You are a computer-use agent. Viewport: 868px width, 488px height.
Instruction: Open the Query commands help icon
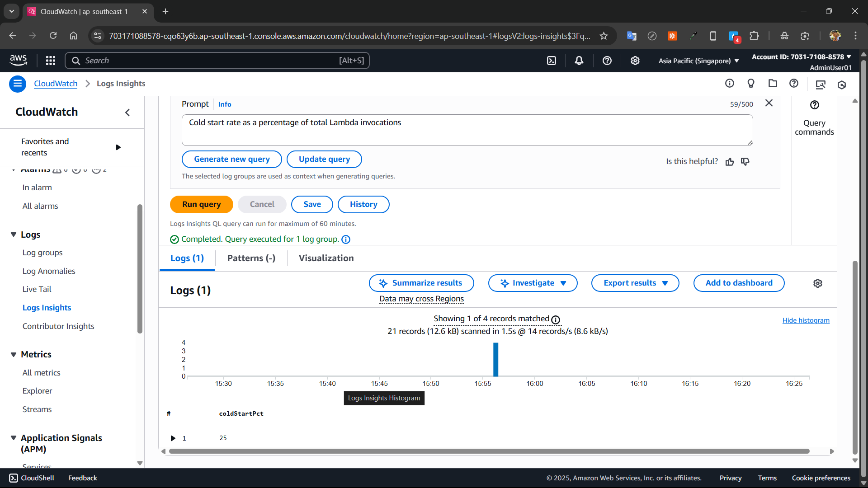[815, 105]
